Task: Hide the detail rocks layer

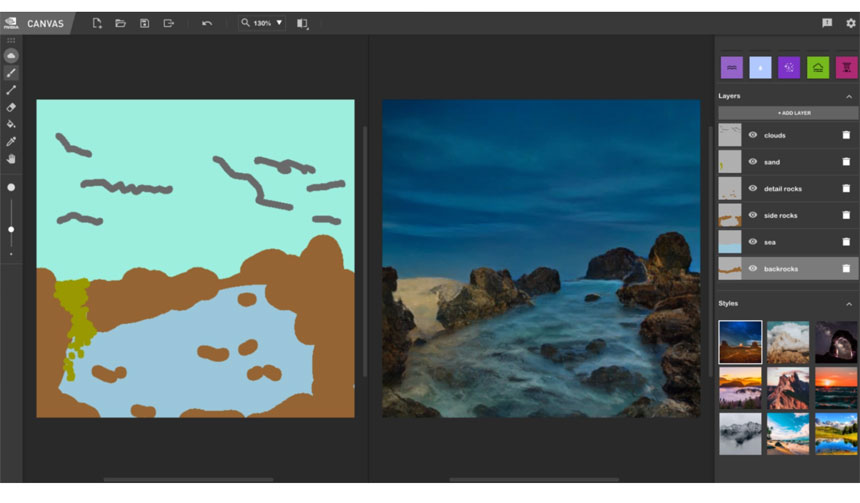Action: click(753, 188)
